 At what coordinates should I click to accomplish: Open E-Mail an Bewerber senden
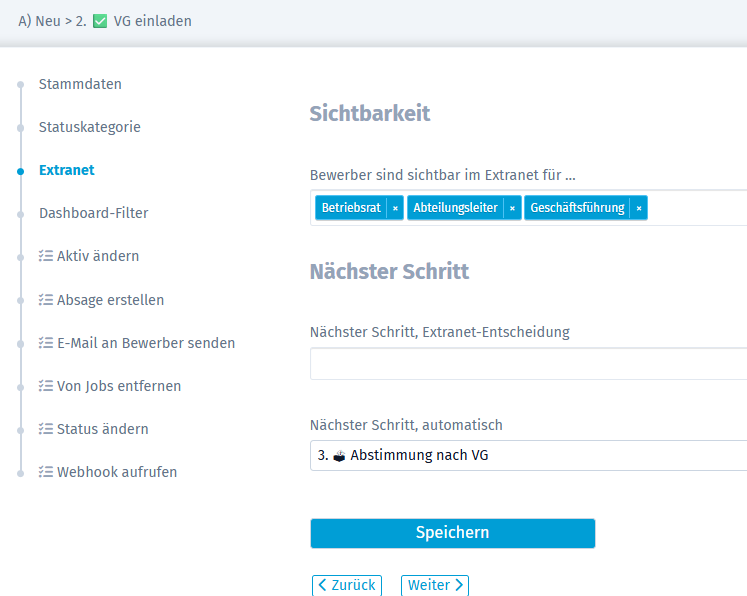coord(145,343)
